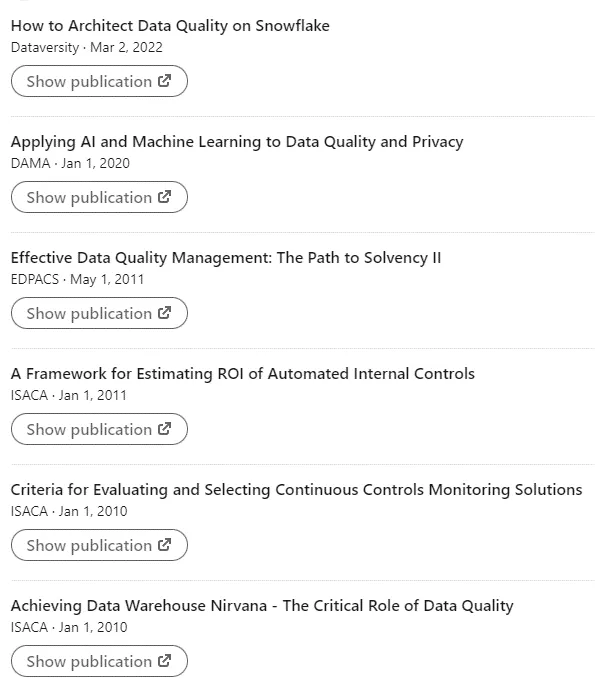Screen dimensions: 595x678
Task: Click external-link icon for Continuous Controls publication
Action: coord(164,544)
